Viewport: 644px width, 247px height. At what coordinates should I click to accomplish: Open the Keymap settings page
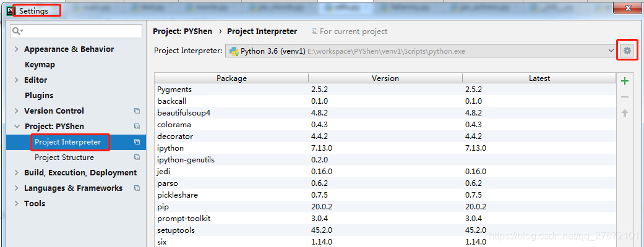pyautogui.click(x=40, y=65)
